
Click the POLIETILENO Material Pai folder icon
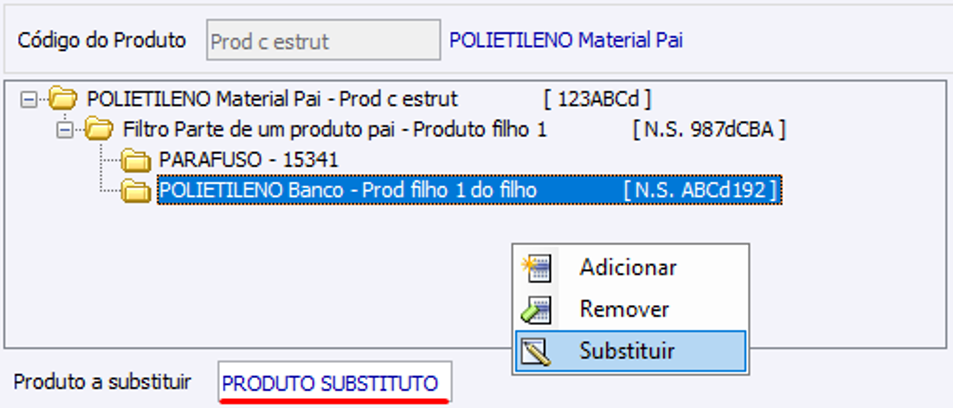point(64,98)
